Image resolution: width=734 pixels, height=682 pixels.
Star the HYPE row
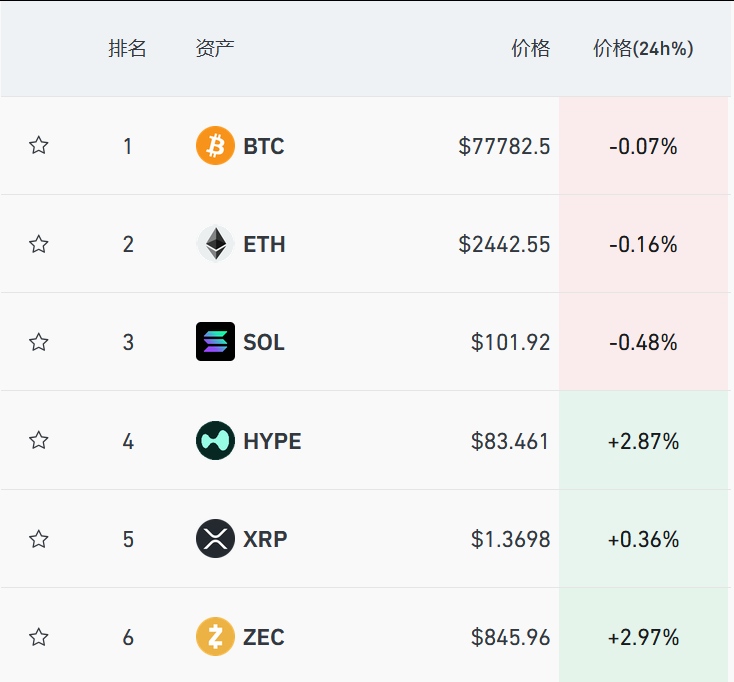pos(38,440)
